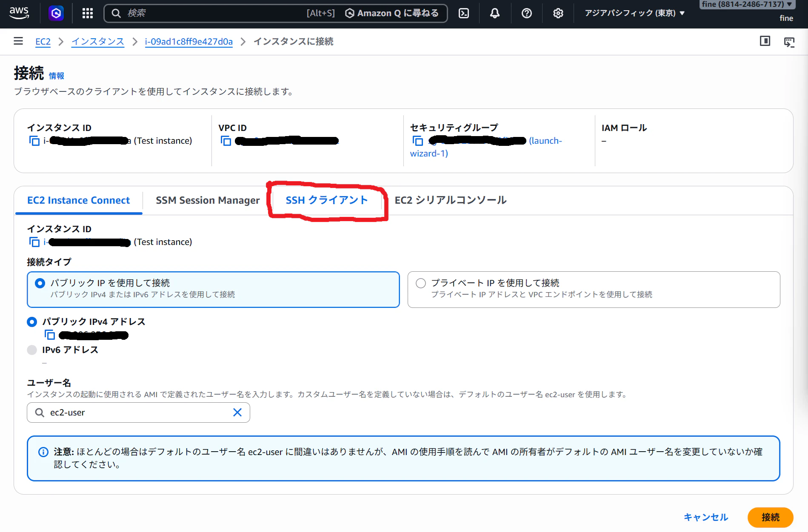Image resolution: width=808 pixels, height=532 pixels.
Task: Click the info icon in the note box
Action: [x=43, y=452]
